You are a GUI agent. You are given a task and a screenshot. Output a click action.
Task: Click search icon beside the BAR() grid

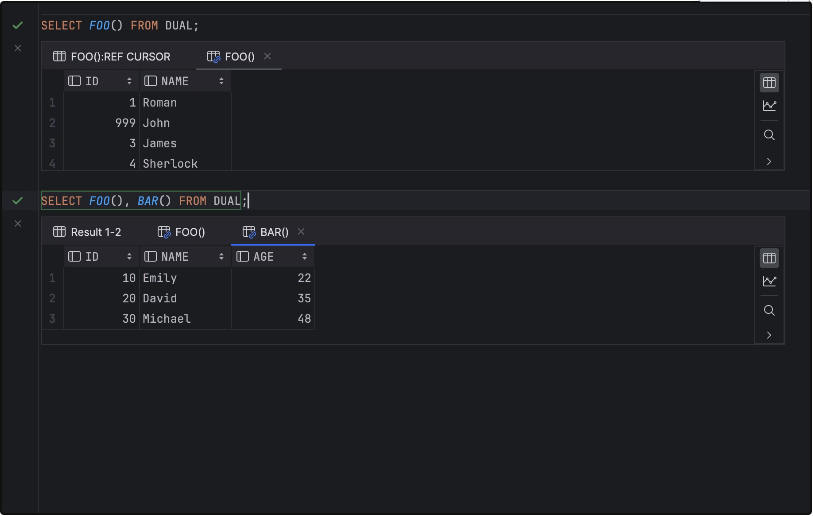click(769, 311)
